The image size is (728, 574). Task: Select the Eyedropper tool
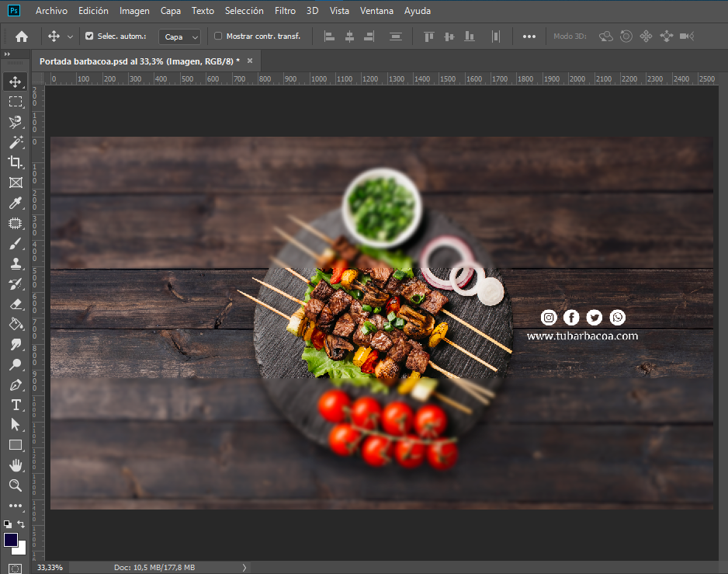click(16, 203)
